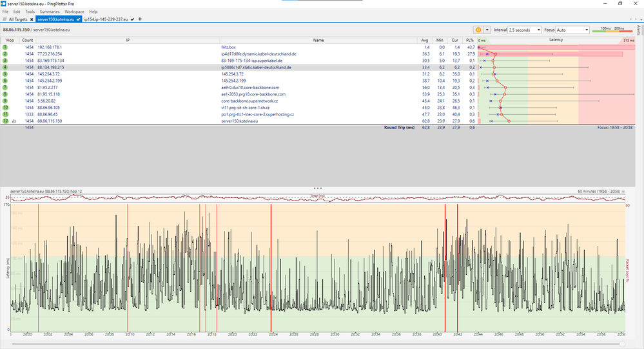Viewport: 644px width, 349px height.
Task: Open the Edit menu
Action: 17,12
